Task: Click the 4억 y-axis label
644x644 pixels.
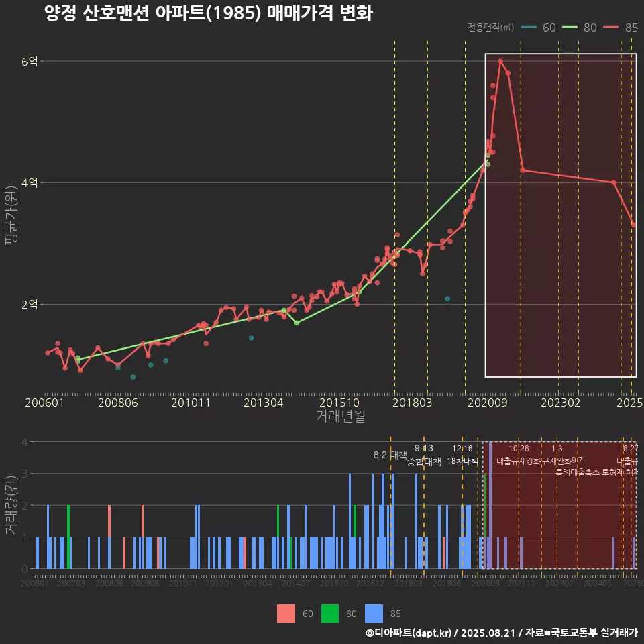Action: tap(30, 182)
